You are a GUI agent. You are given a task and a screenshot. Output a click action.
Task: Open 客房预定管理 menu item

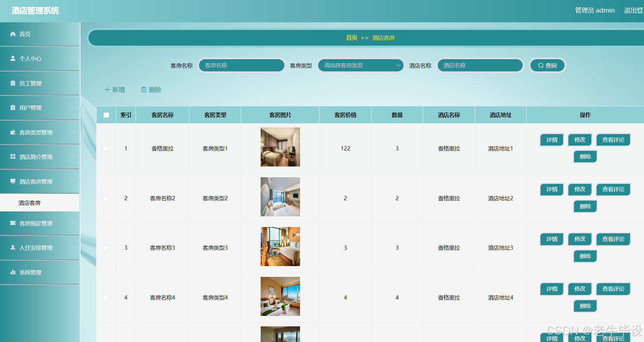click(x=40, y=223)
